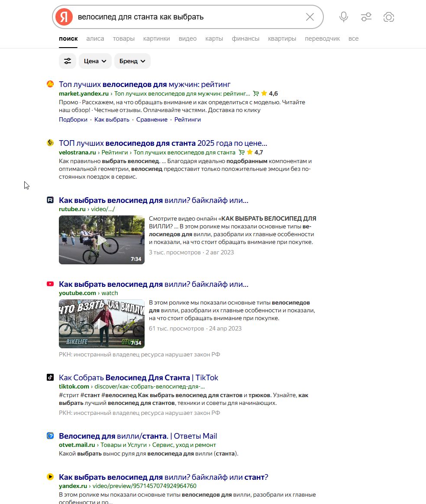Click the 4,7 star rating

(255, 152)
